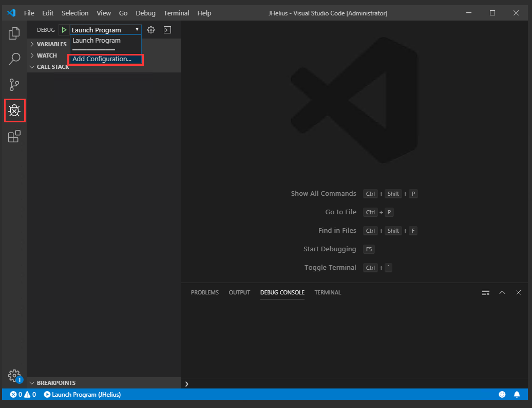Maximize the VS Code window

tap(492, 13)
